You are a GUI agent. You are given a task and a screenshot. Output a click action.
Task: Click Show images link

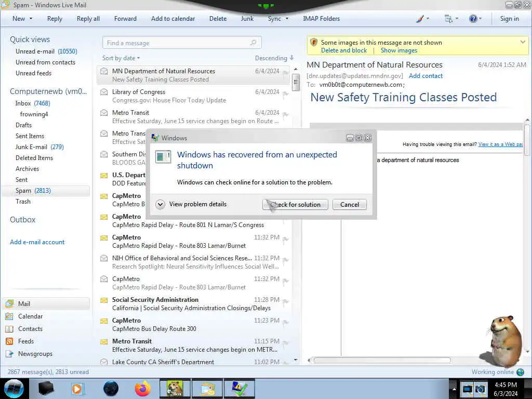398,50
